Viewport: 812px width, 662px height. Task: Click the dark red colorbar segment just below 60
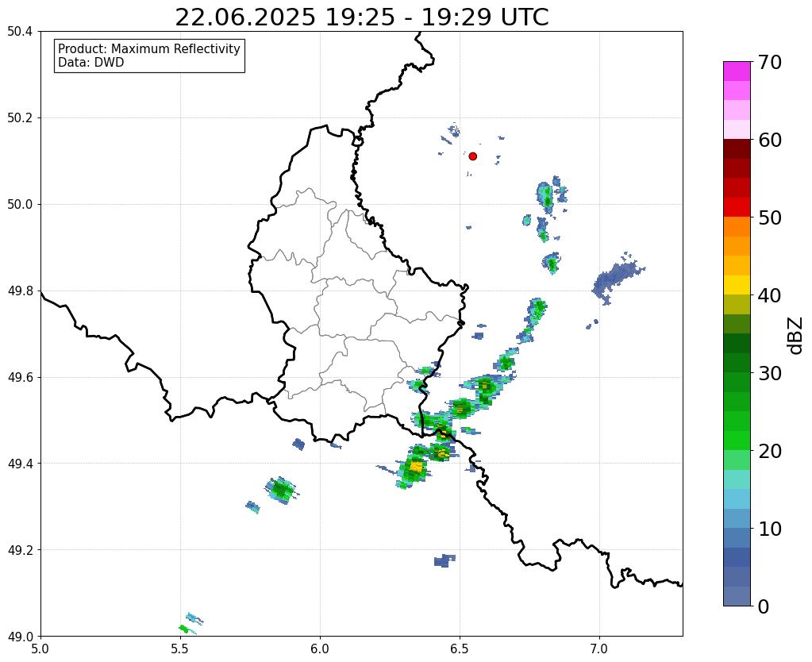737,148
